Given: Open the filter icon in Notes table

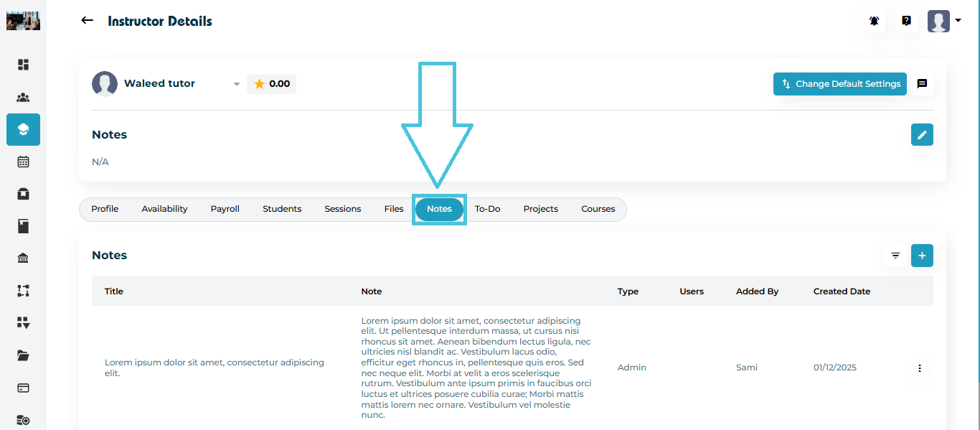Looking at the screenshot, I should tap(895, 256).
